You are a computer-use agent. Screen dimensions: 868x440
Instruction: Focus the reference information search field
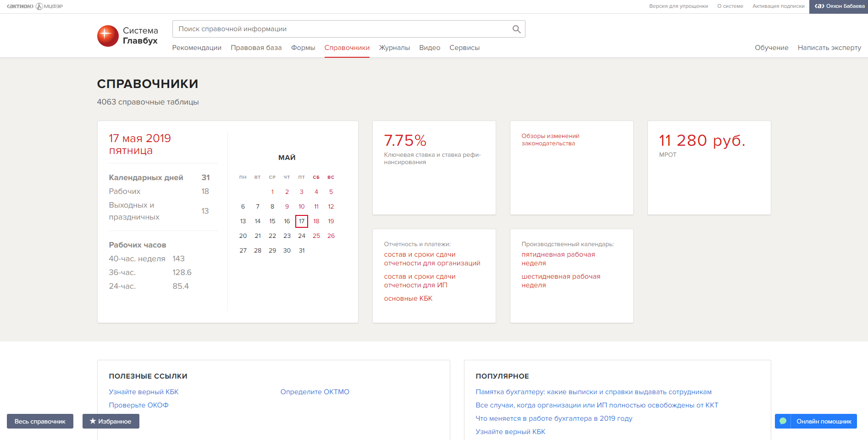[342, 29]
